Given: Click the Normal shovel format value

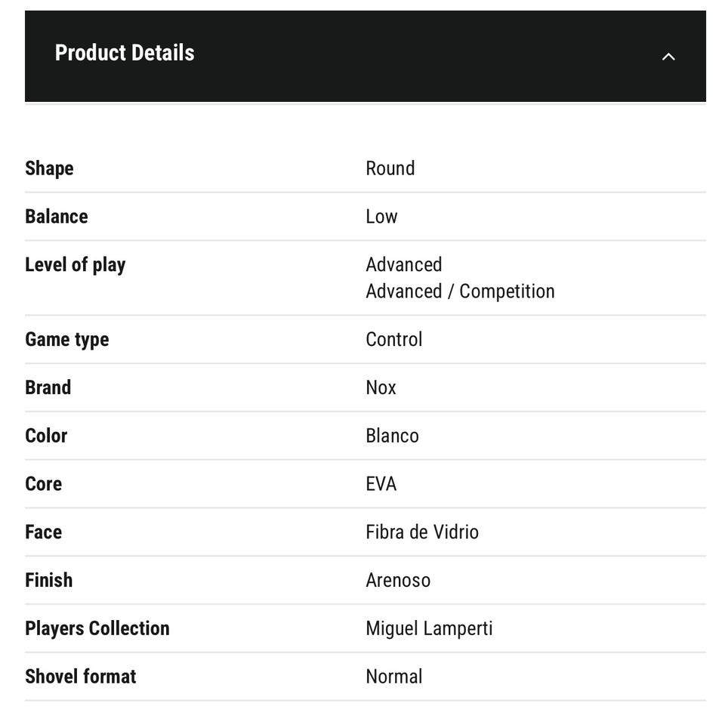Looking at the screenshot, I should [393, 676].
